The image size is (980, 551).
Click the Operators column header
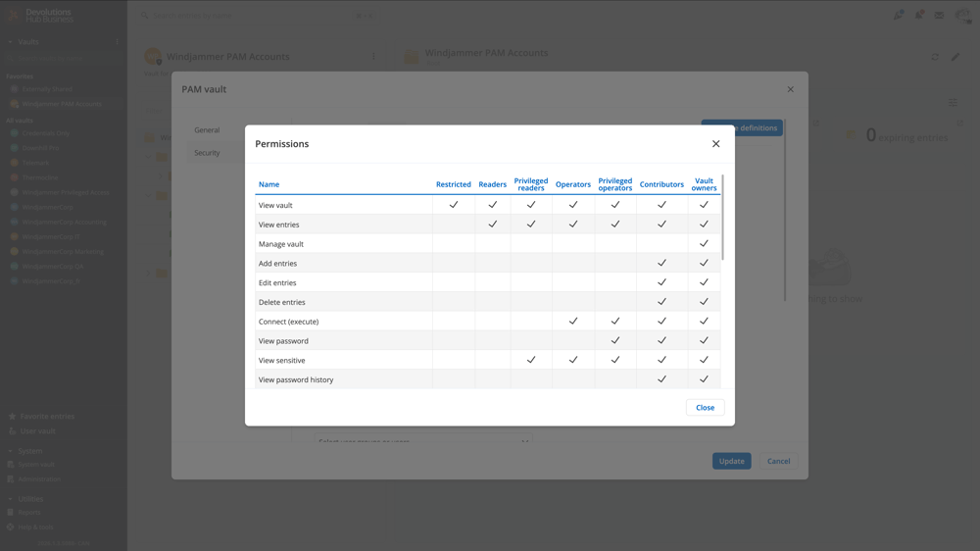572,184
